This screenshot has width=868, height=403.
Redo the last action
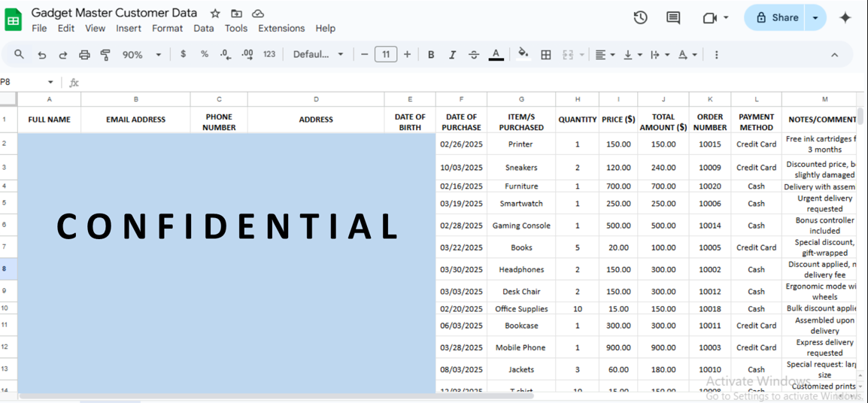[x=63, y=54]
